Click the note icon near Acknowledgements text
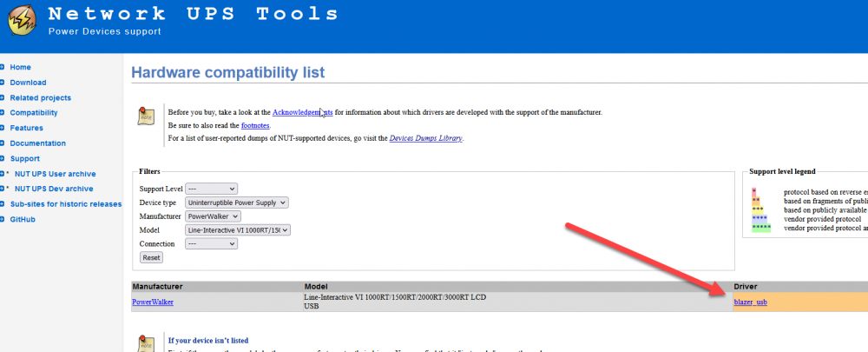 (146, 116)
